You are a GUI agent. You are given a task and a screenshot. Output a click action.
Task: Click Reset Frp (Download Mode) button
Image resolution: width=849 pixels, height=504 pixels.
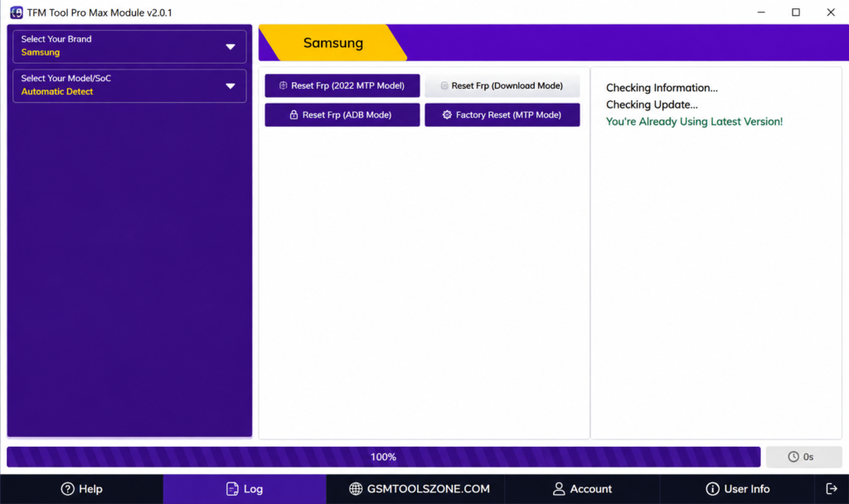click(502, 85)
